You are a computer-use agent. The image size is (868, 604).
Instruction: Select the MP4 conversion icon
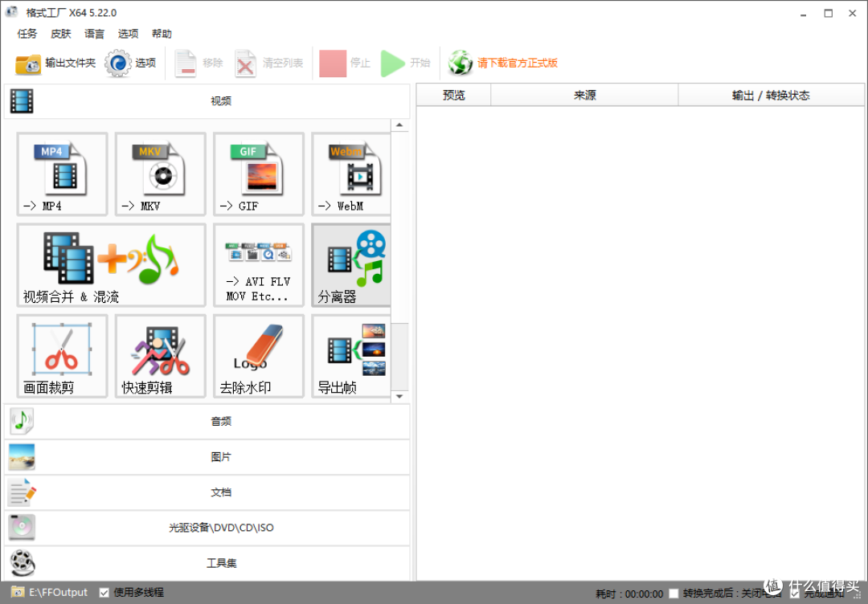(62, 173)
